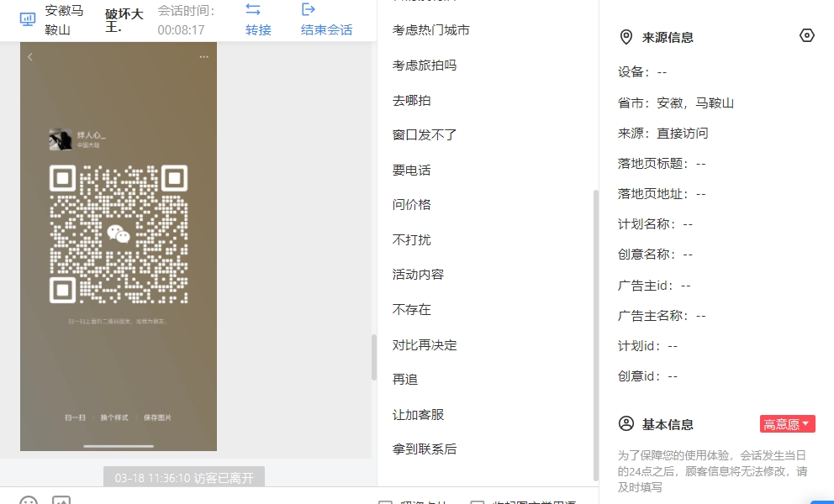834x504 pixels.
Task: Click the 广告主名称 field
Action: (662, 316)
